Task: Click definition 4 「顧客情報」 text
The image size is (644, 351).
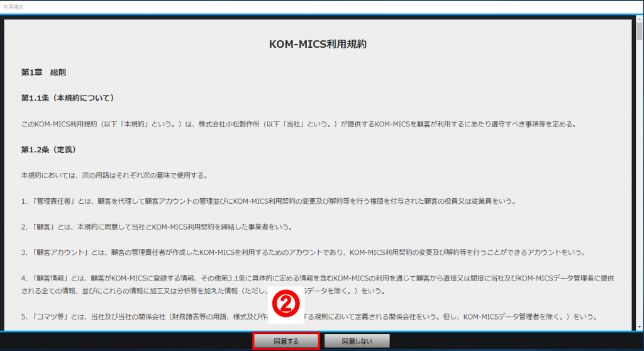Action: click(318, 284)
